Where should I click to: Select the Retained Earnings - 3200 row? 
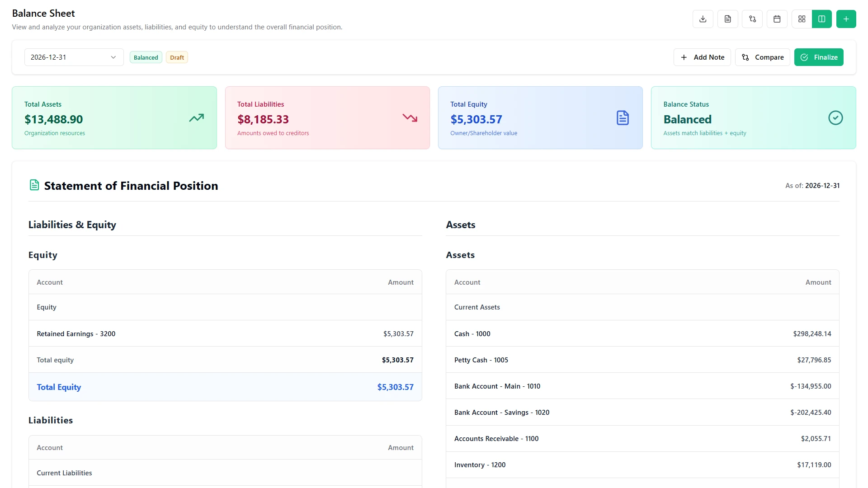tap(225, 333)
